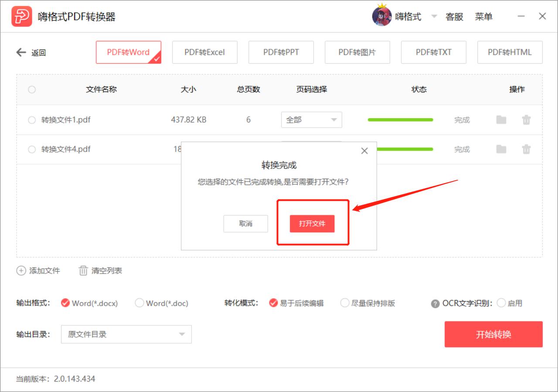Choose Word(*.doc) output format
This screenshot has width=558, height=392.
click(139, 303)
